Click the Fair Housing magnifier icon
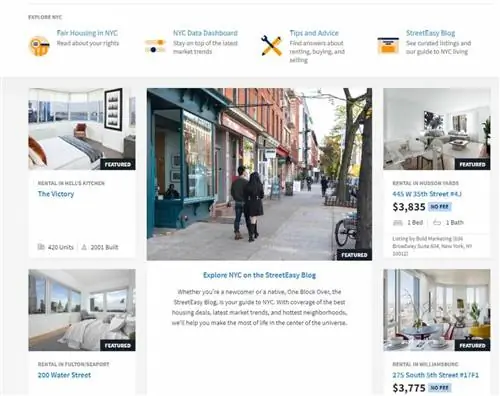Viewport: 500px width, 396px height. tap(39, 46)
